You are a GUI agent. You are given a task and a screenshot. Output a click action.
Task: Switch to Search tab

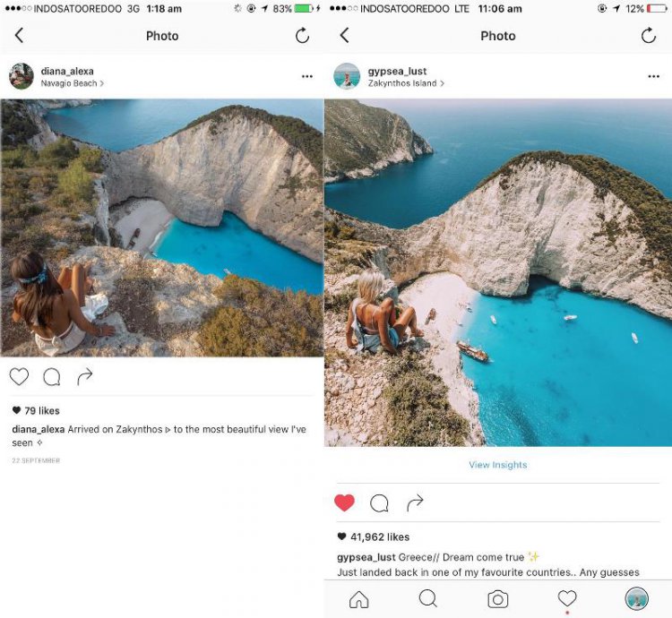pyautogui.click(x=428, y=598)
